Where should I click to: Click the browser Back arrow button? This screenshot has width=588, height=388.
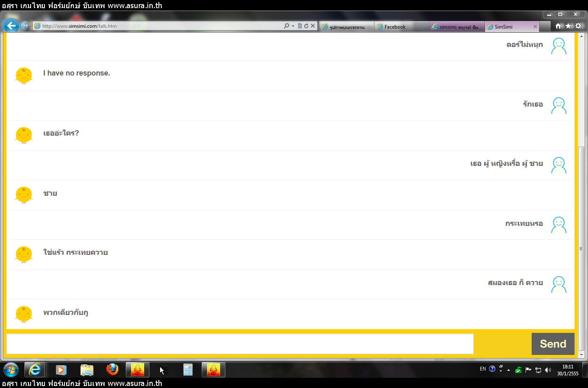click(11, 26)
